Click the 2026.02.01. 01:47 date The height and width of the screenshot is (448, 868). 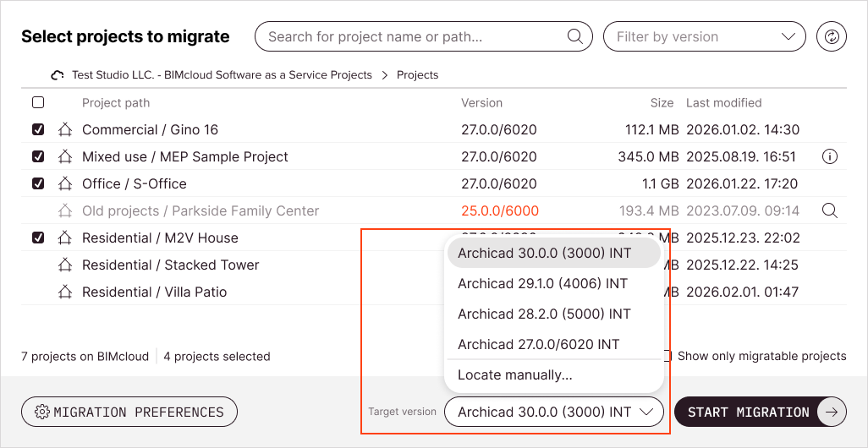pyautogui.click(x=742, y=292)
